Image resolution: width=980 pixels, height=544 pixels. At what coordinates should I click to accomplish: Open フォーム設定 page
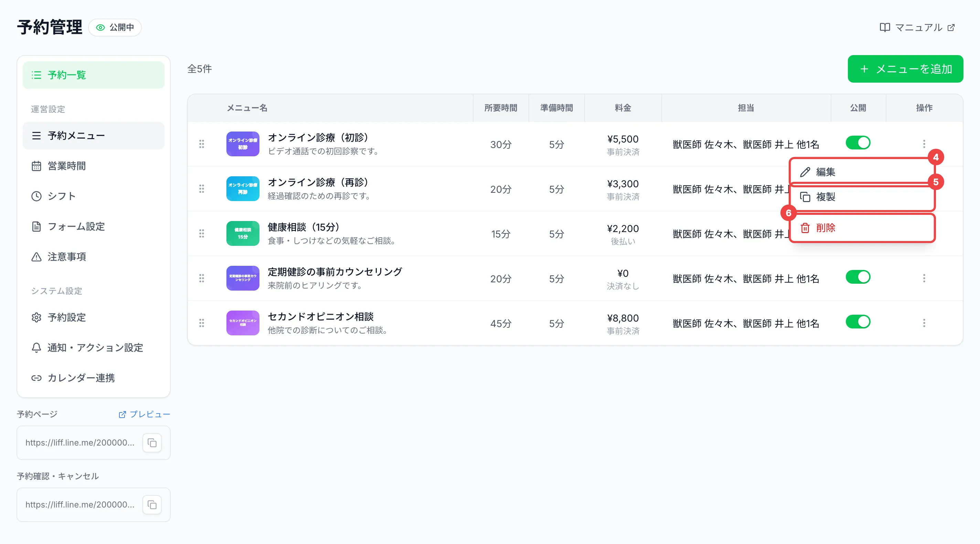click(x=93, y=227)
